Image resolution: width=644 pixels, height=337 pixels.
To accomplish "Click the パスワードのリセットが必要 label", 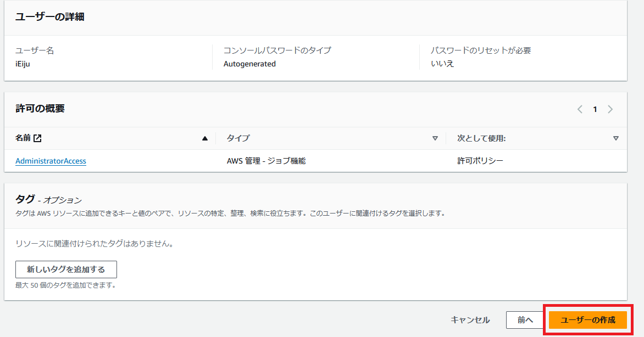I will (481, 50).
